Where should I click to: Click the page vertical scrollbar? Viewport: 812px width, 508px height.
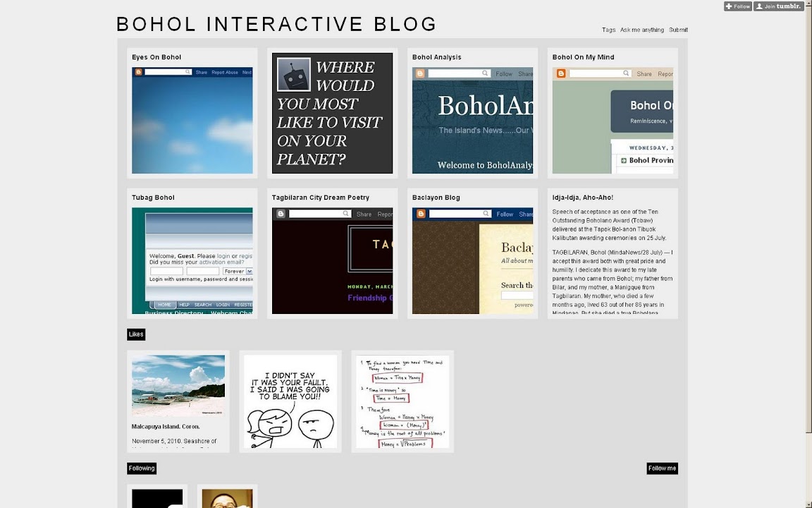click(x=808, y=222)
